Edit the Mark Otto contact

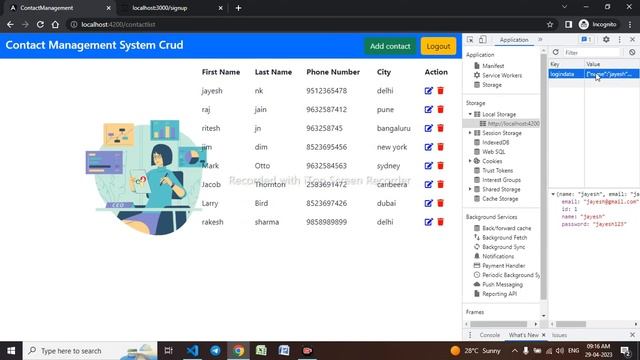[x=428, y=166]
